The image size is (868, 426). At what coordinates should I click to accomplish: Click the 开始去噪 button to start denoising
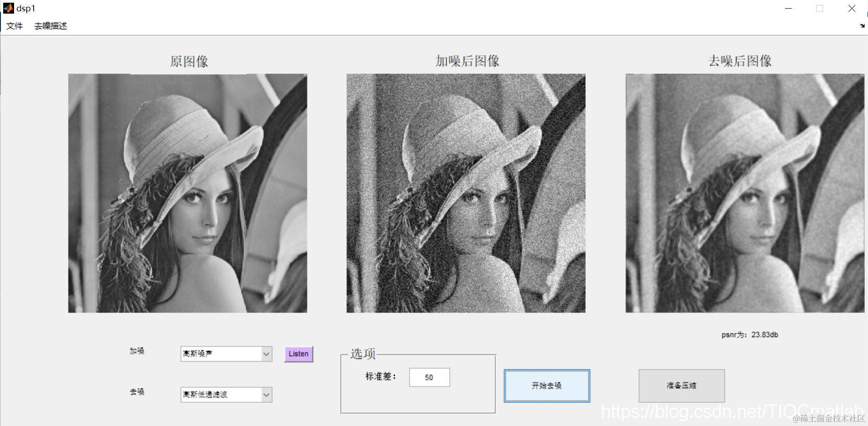coord(546,385)
